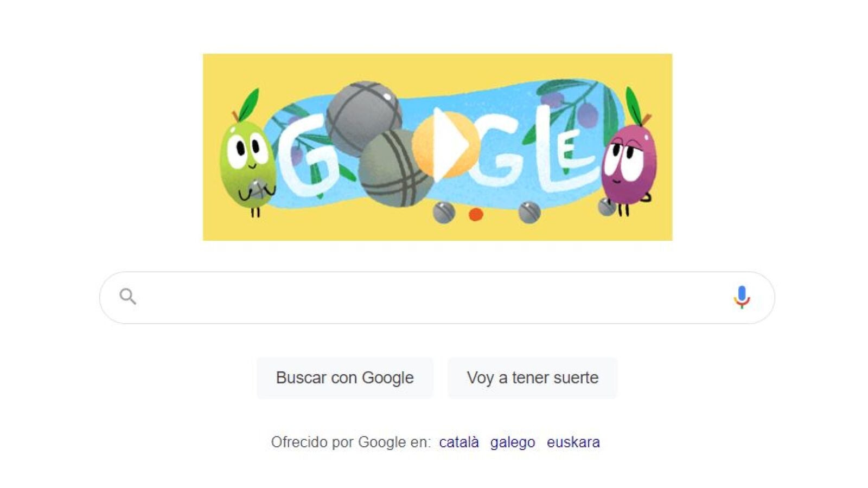Click the Buscar con Google button
868x488 pixels.
[x=345, y=378]
